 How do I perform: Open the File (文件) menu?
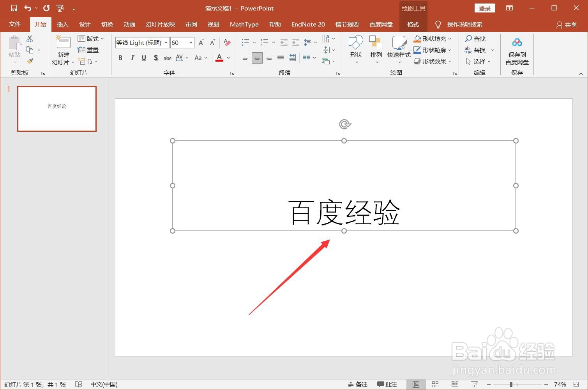[15, 24]
